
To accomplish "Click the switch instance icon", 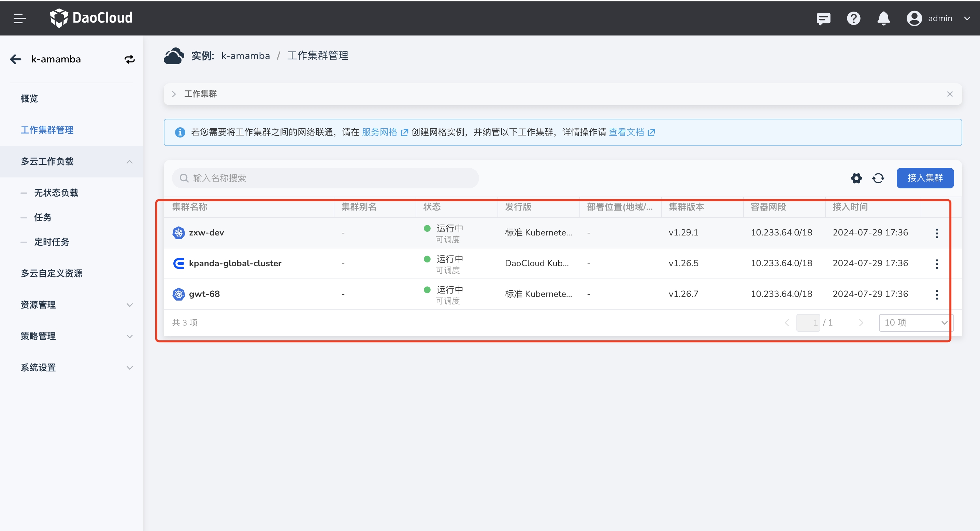I will [x=129, y=59].
